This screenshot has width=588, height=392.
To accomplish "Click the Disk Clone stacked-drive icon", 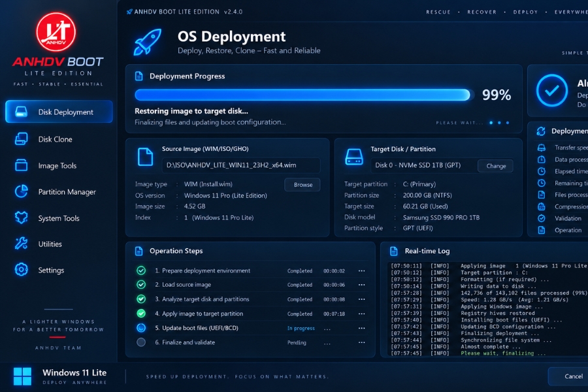I will [22, 139].
